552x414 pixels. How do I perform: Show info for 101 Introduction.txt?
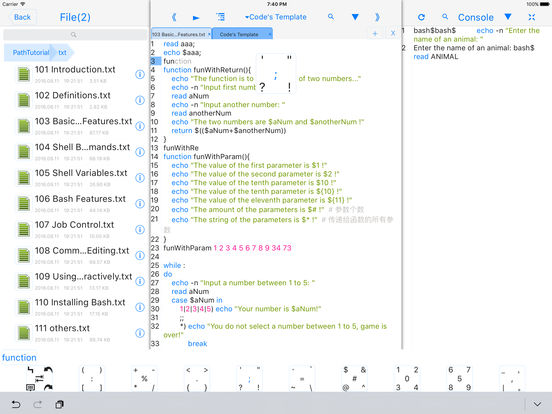pyautogui.click(x=140, y=74)
